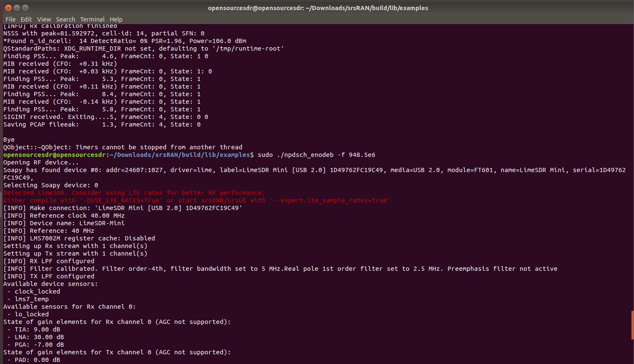Click the '- lo_locked' sensor entry
The image size is (634, 364).
coord(28,314)
